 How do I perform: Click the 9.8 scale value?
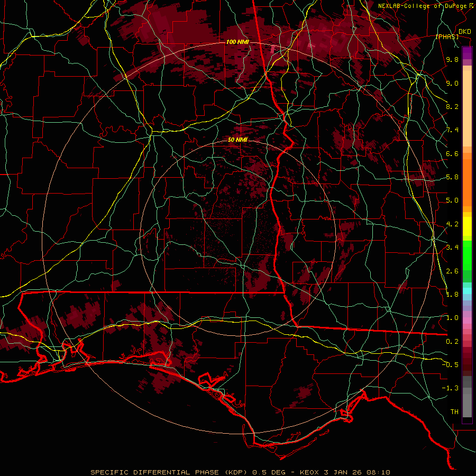tap(452, 60)
